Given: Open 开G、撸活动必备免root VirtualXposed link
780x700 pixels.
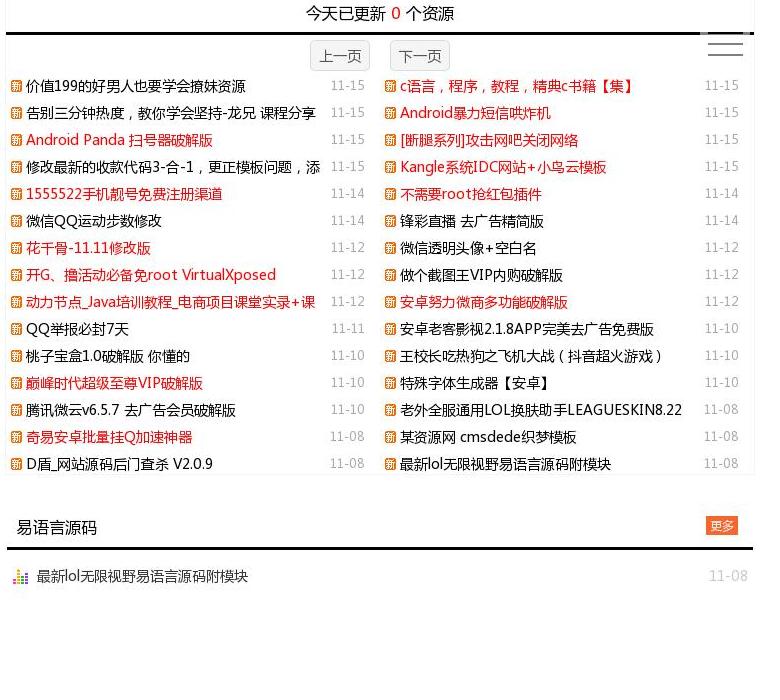Looking at the screenshot, I should (x=151, y=275).
